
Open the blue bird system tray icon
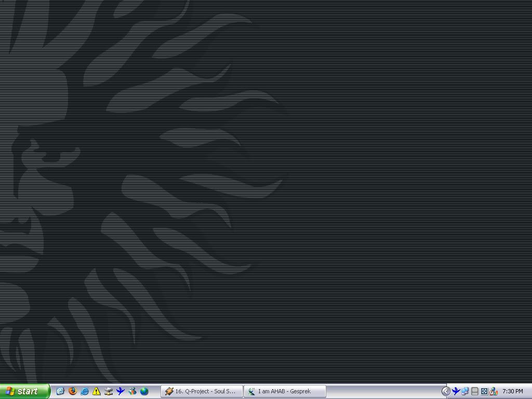tap(456, 391)
